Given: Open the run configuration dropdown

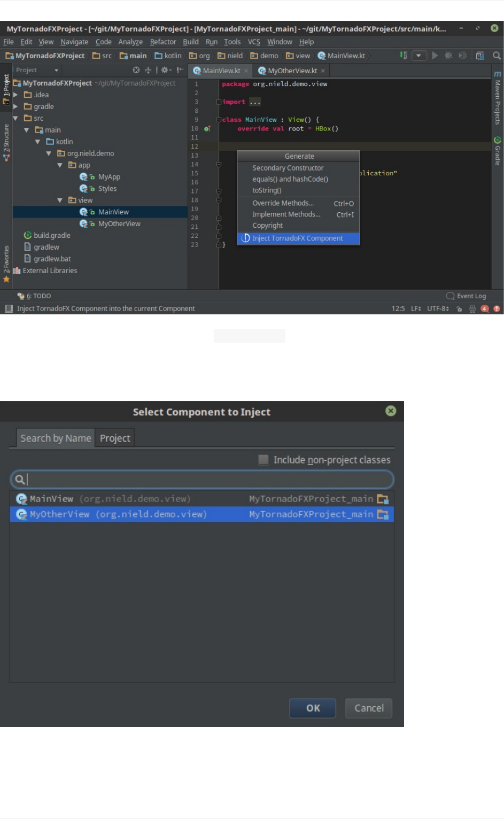Looking at the screenshot, I should (419, 56).
